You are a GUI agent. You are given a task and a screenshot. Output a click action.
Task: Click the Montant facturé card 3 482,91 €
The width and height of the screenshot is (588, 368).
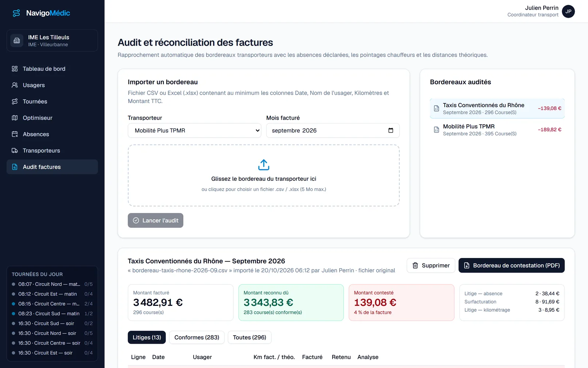point(180,302)
